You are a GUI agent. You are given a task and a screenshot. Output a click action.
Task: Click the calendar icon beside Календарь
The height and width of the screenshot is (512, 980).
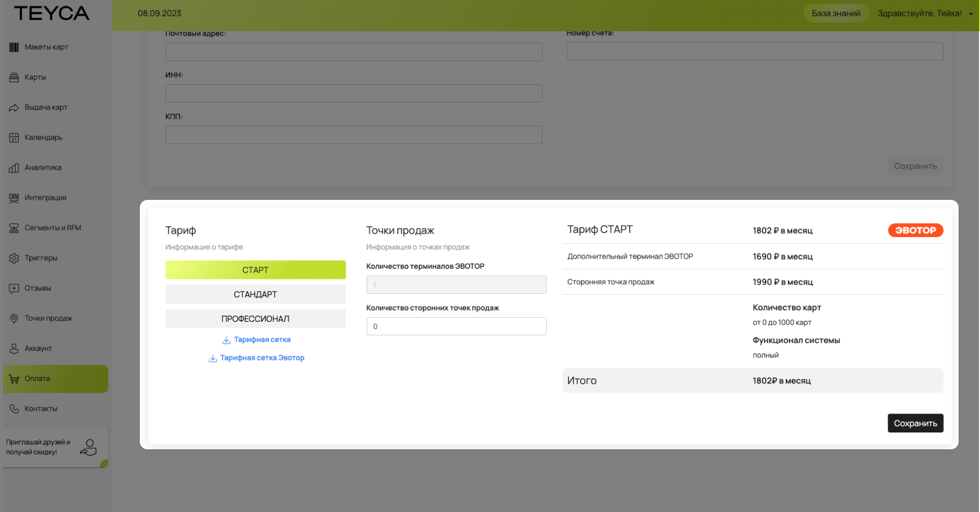(14, 137)
